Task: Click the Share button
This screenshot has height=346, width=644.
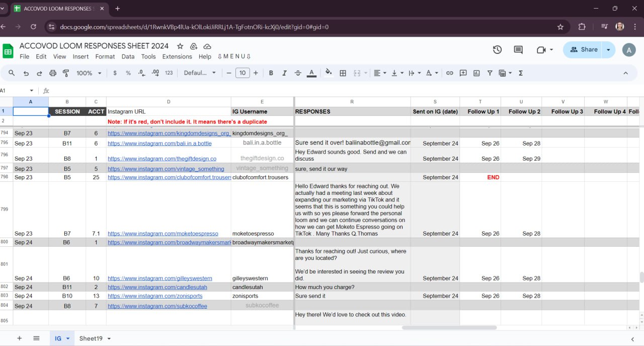Action: (584, 49)
